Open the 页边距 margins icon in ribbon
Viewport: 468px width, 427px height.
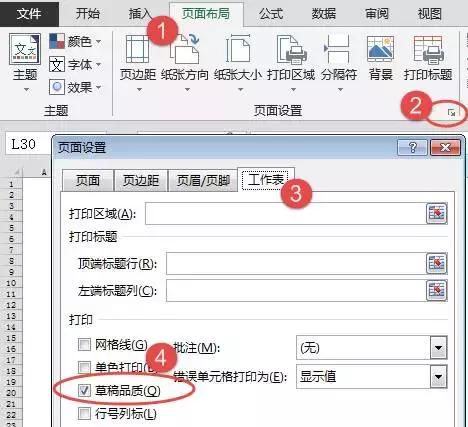(137, 49)
